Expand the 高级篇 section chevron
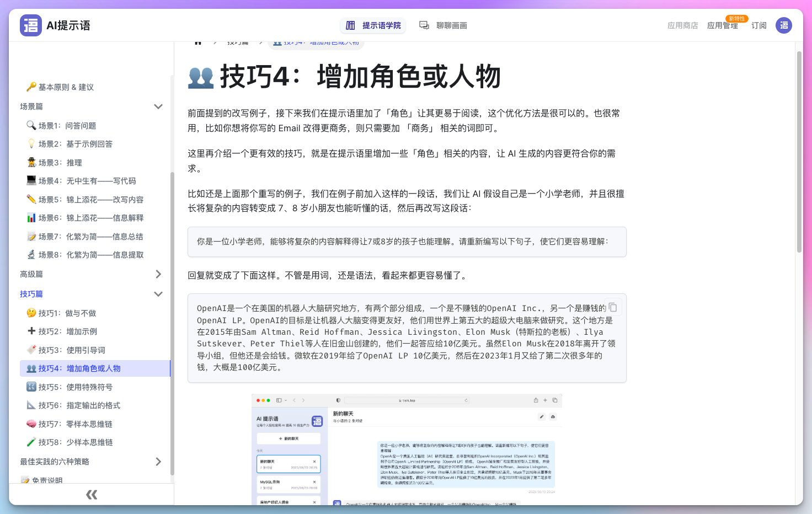Screen dimensions: 812x514 click(x=158, y=274)
